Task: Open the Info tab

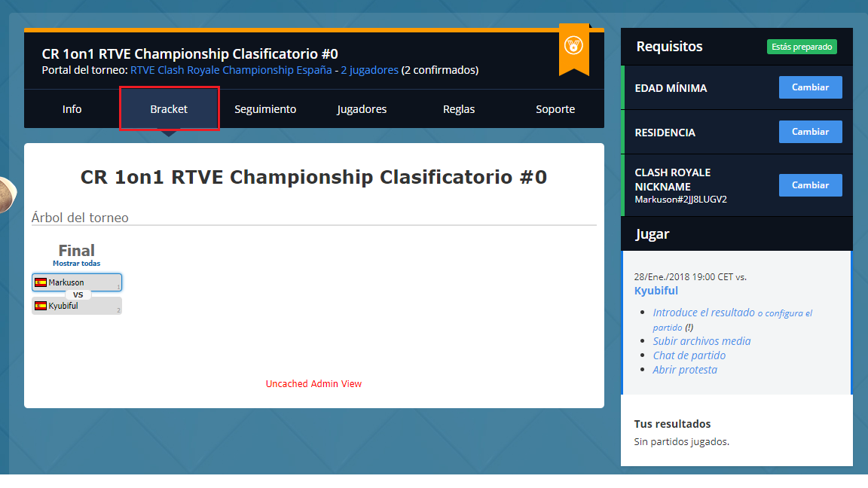Action: coord(72,109)
